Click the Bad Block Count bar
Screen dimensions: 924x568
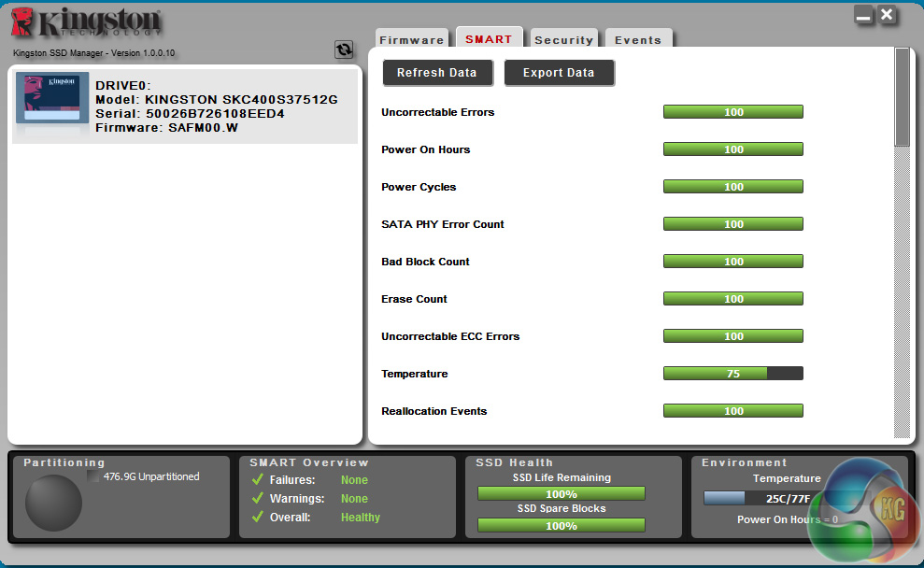pyautogui.click(x=733, y=261)
